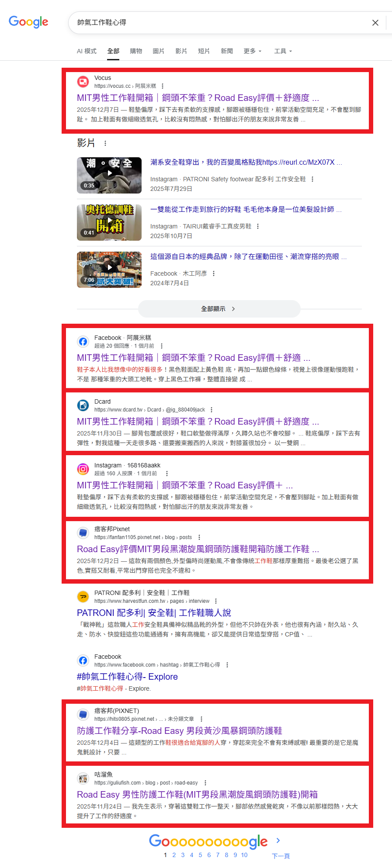This screenshot has width=392, height=868.
Task: Click the three-dot icon next to 影片 heading
Action: pyautogui.click(x=105, y=143)
